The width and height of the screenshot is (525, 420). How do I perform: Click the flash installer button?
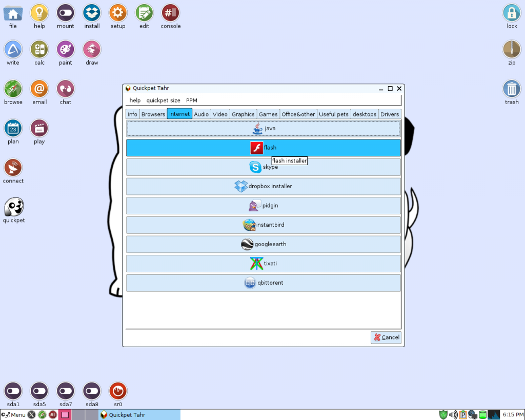point(264,148)
